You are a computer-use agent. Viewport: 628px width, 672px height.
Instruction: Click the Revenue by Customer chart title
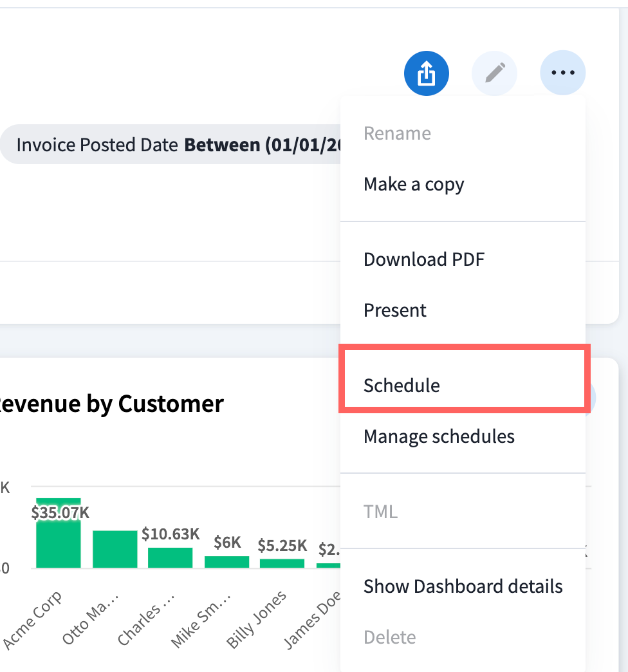coord(111,404)
